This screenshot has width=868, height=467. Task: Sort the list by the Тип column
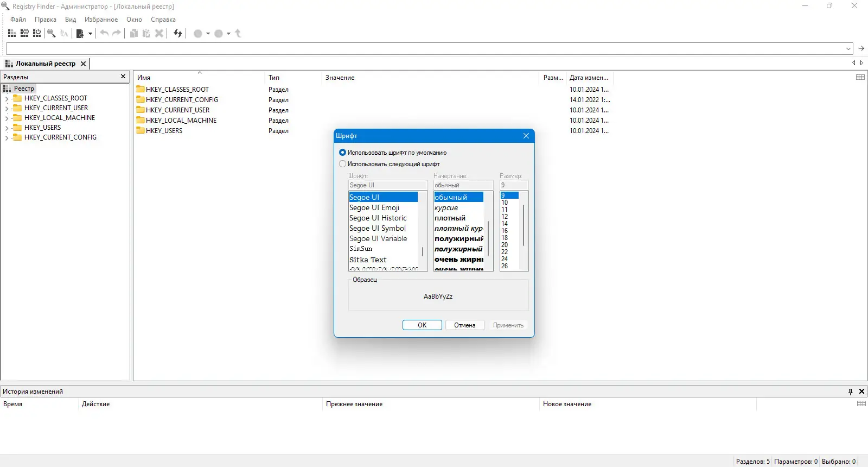point(293,78)
